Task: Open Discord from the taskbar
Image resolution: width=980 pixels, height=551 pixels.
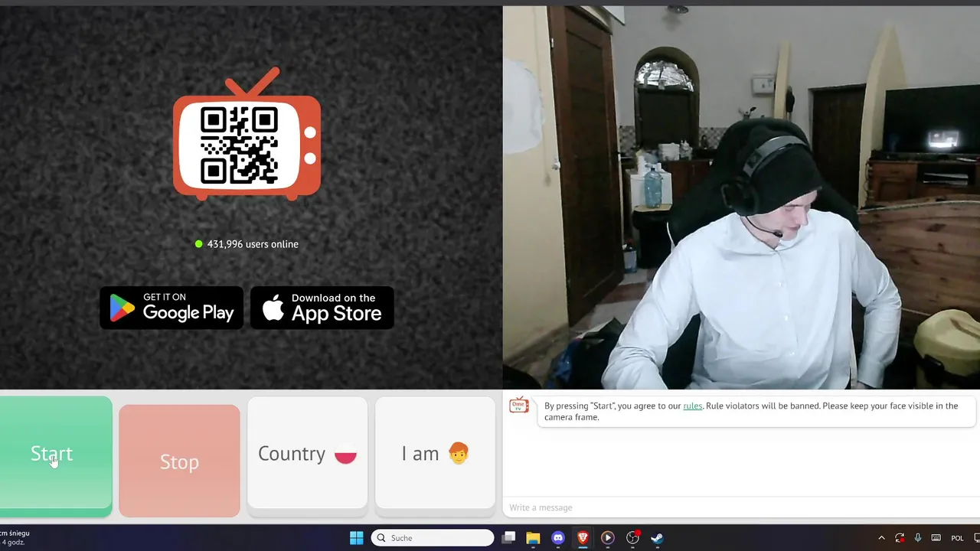Action: click(558, 538)
